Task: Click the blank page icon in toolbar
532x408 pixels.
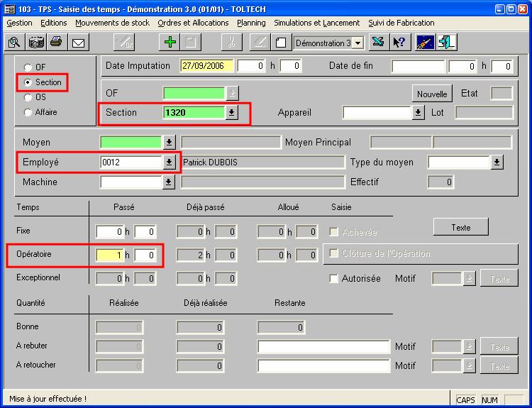Action: click(x=280, y=42)
